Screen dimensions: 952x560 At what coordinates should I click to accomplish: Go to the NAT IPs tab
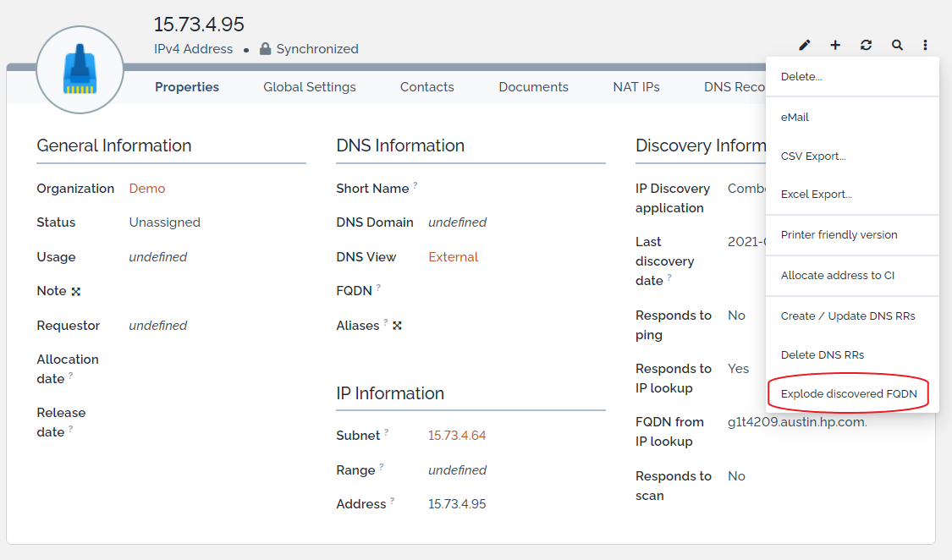(x=636, y=87)
